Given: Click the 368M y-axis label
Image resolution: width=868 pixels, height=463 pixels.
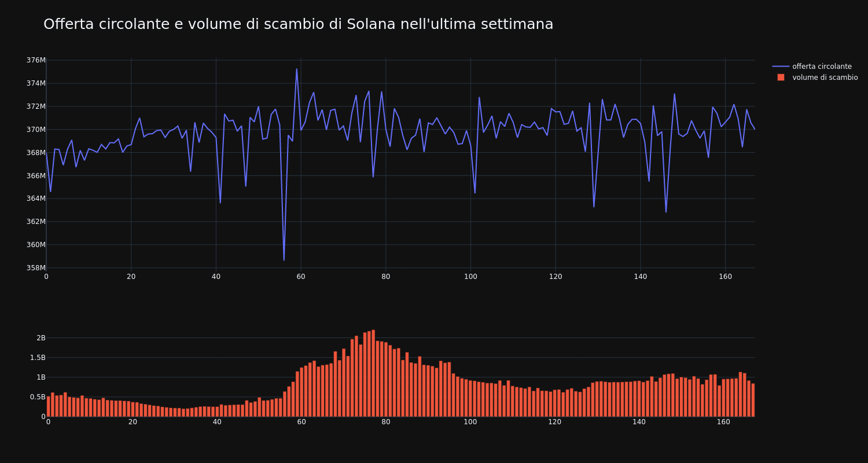Looking at the screenshot, I should (x=36, y=153).
